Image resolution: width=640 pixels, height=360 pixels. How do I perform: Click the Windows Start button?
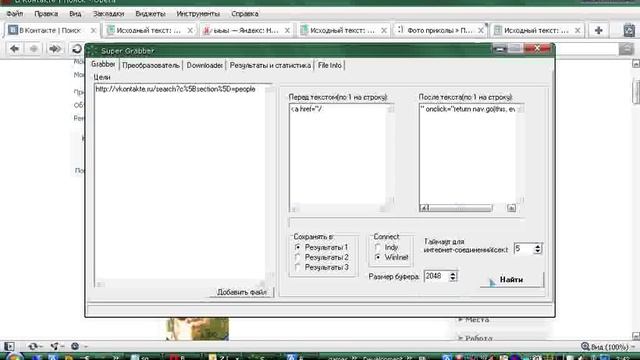[14, 357]
